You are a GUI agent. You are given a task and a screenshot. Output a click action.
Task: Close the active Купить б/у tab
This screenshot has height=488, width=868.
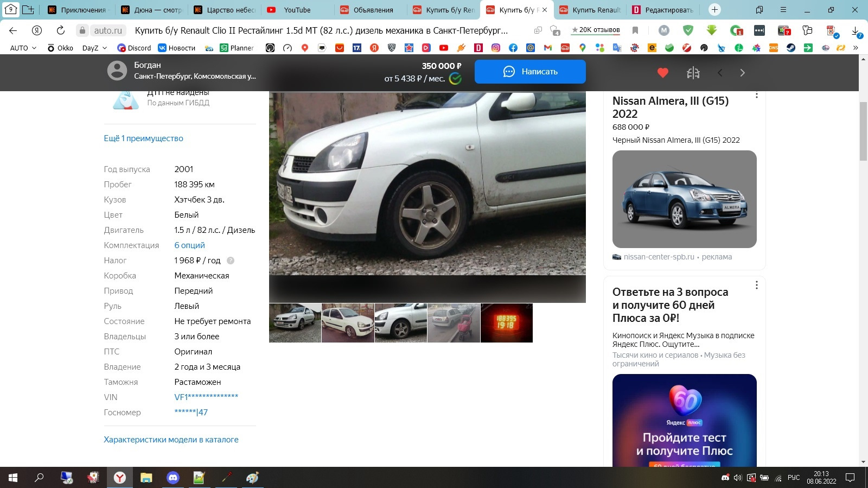[x=545, y=10]
